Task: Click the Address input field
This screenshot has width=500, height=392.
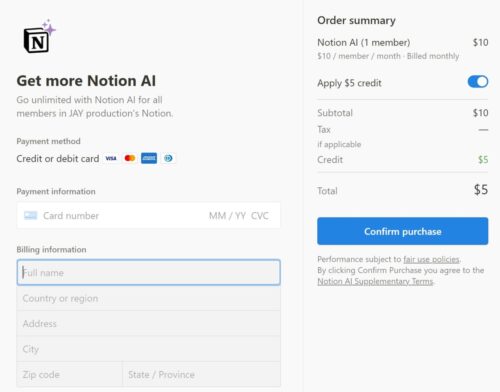Action: click(149, 324)
